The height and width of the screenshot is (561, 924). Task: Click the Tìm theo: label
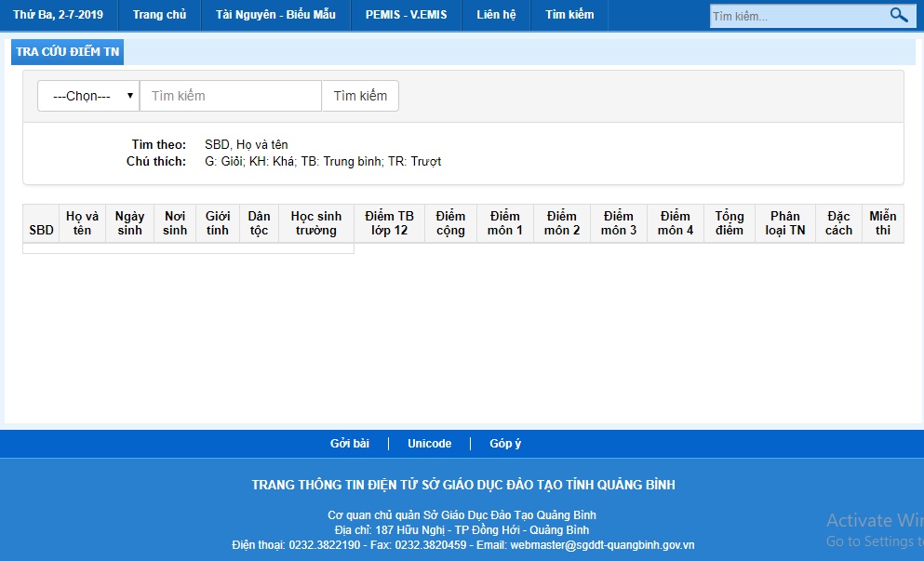(158, 144)
